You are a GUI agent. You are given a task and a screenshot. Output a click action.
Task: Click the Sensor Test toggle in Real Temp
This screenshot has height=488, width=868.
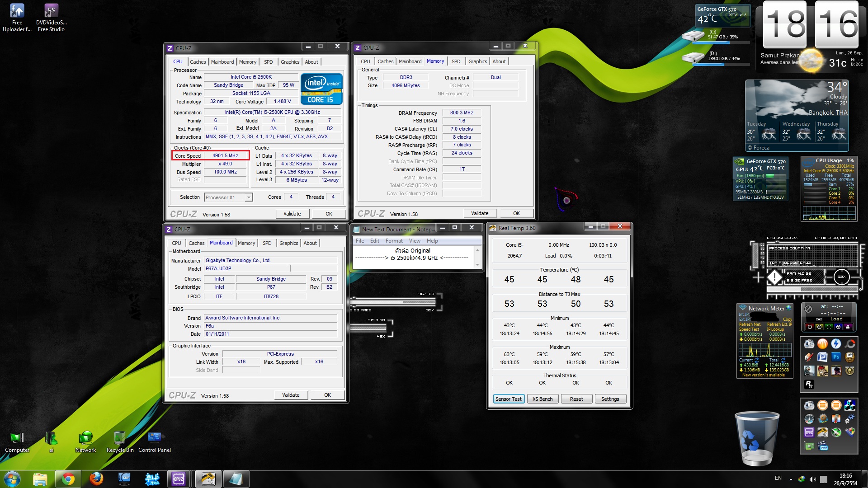pos(508,399)
